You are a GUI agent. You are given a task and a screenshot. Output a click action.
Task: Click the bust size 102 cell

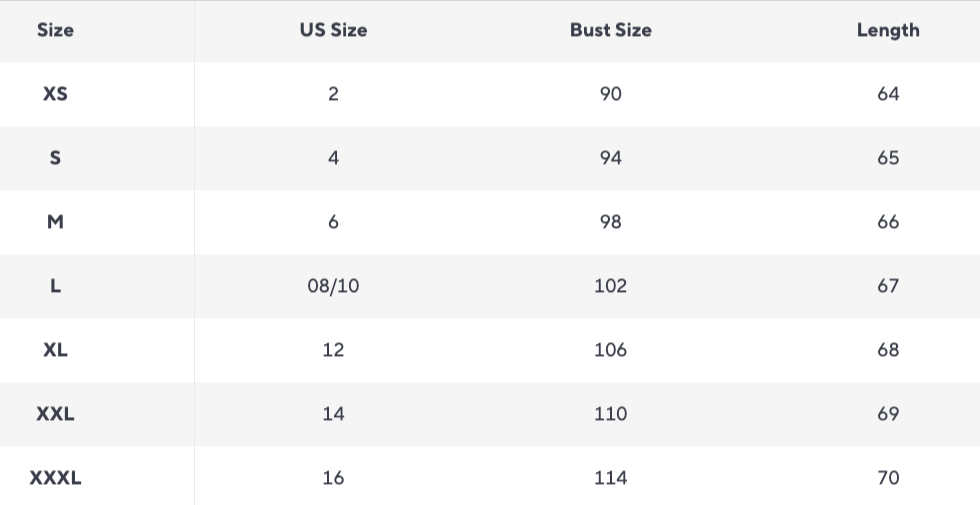610,286
